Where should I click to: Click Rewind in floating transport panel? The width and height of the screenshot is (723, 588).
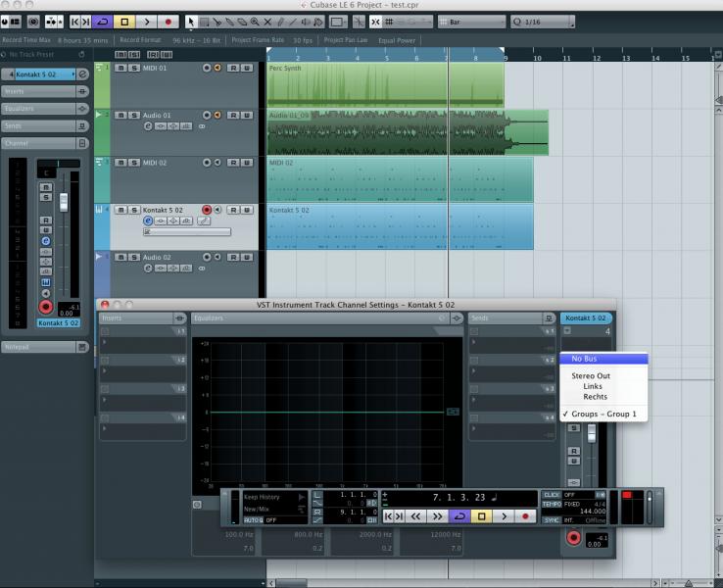pos(415,516)
